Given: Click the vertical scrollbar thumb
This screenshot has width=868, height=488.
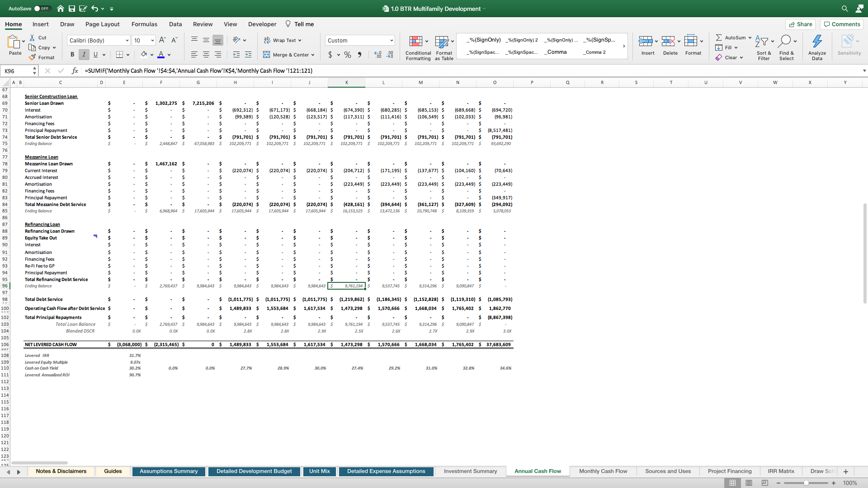Looking at the screenshot, I should pos(865,253).
